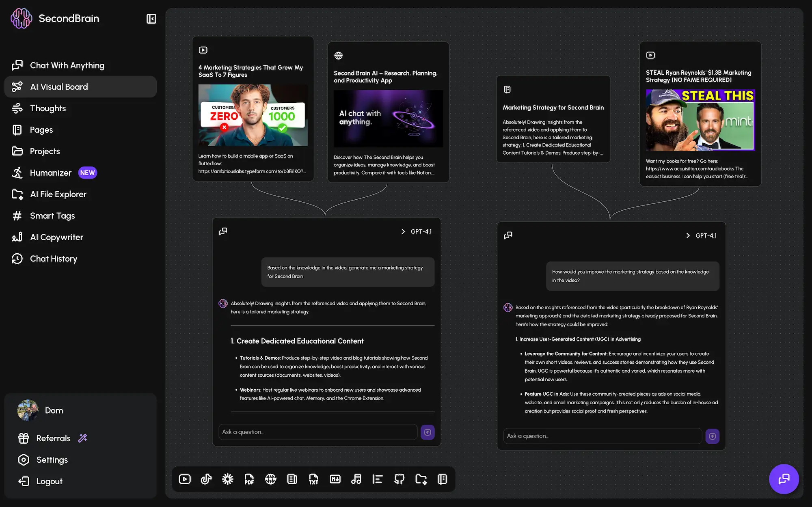Open the flutterflow typeform link in video card
The image size is (812, 507).
251,172
